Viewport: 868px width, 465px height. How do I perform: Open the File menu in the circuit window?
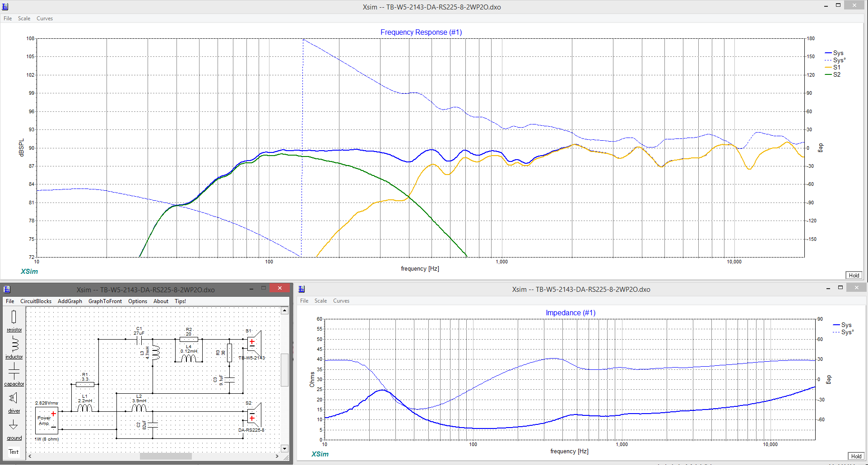pyautogui.click(x=10, y=301)
